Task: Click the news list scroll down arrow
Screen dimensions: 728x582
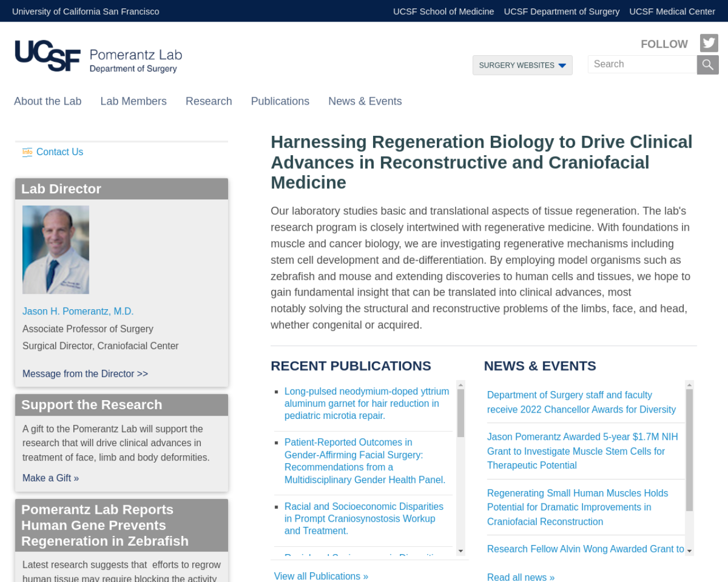Action: pos(689,551)
